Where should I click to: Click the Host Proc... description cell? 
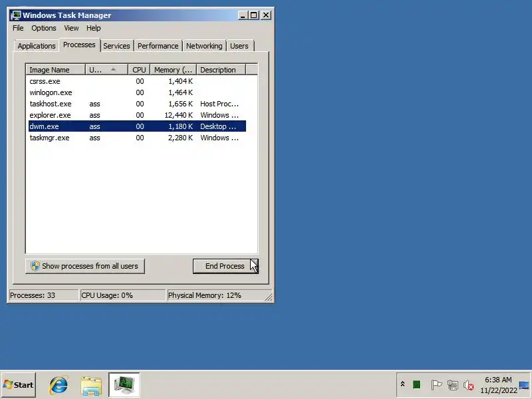click(219, 104)
